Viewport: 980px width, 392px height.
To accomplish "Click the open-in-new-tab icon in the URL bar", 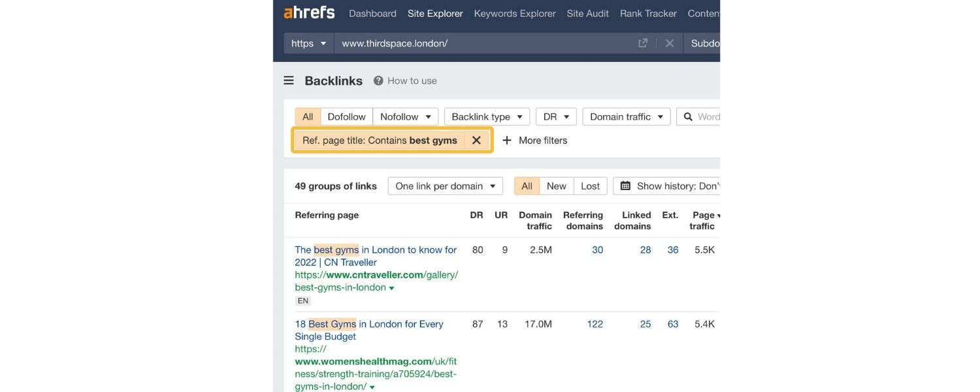I will pyautogui.click(x=642, y=42).
